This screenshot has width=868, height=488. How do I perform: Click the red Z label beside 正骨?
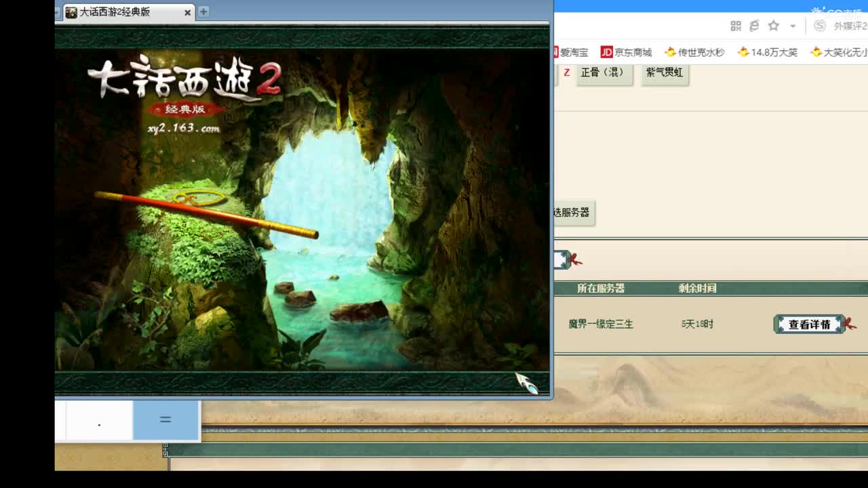[567, 73]
